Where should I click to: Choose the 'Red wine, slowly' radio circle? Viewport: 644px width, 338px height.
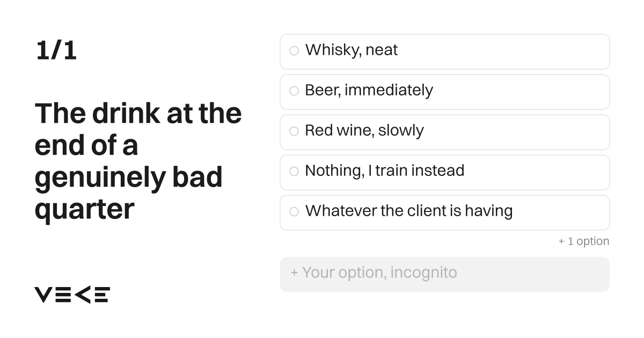pyautogui.click(x=294, y=131)
